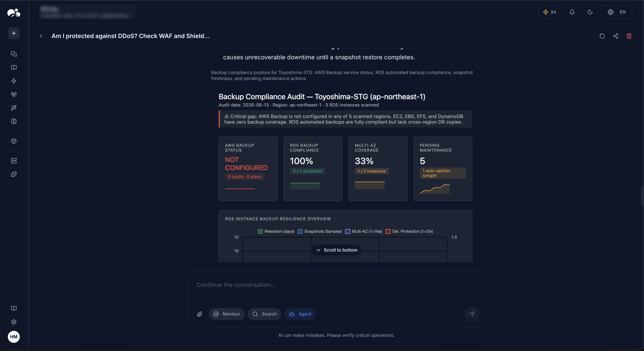644x351 pixels.
Task: Open the HM user avatar menu
Action: [14, 337]
